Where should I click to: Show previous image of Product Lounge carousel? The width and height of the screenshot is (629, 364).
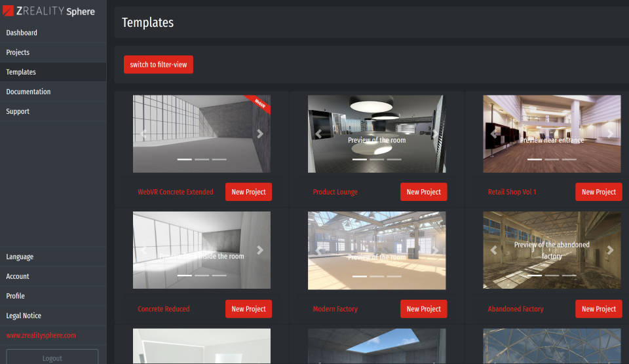pyautogui.click(x=318, y=134)
